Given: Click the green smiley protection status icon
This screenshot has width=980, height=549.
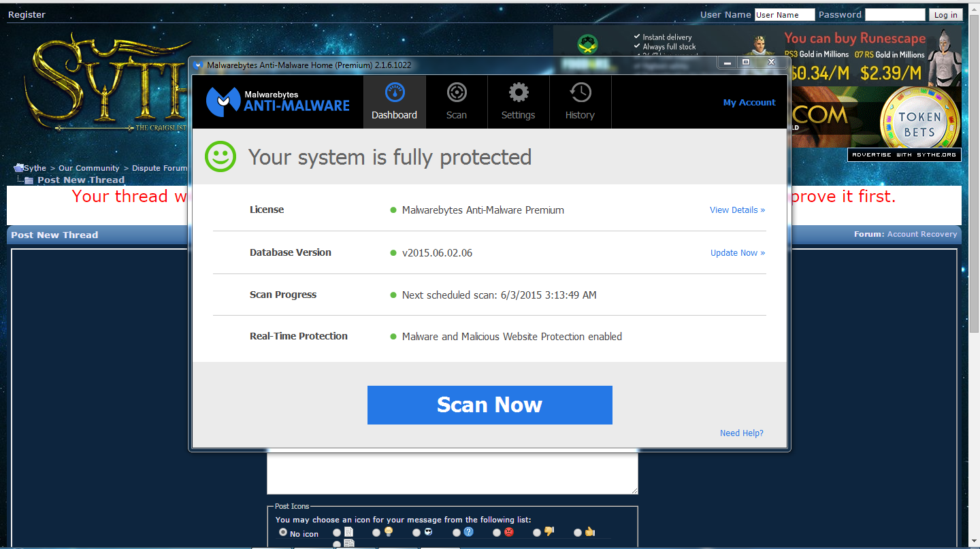Looking at the screenshot, I should (220, 157).
